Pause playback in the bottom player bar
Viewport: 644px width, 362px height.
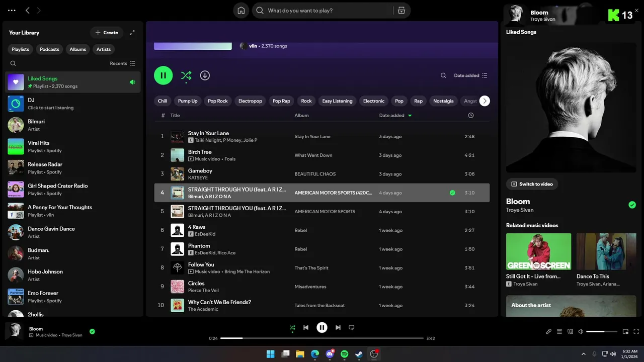click(322, 327)
